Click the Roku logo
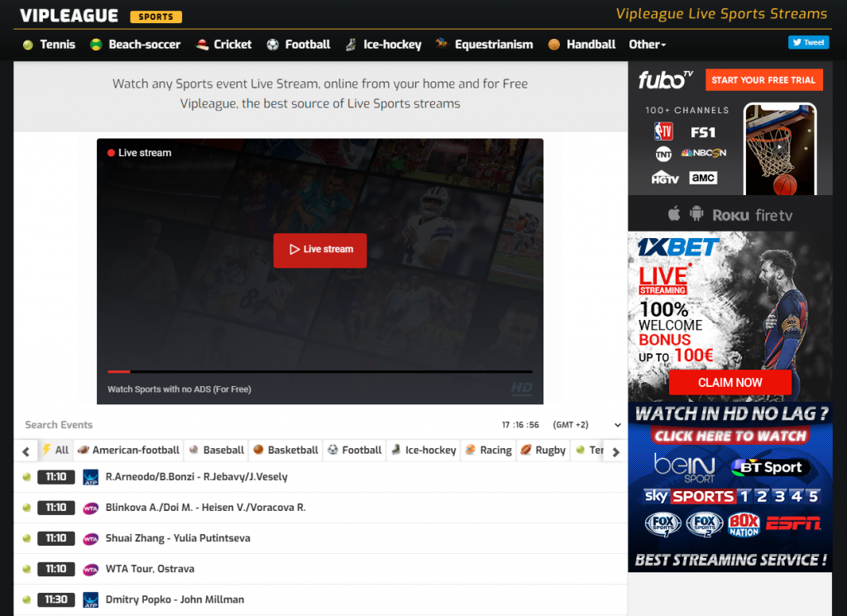This screenshot has height=616, width=847. (730, 216)
